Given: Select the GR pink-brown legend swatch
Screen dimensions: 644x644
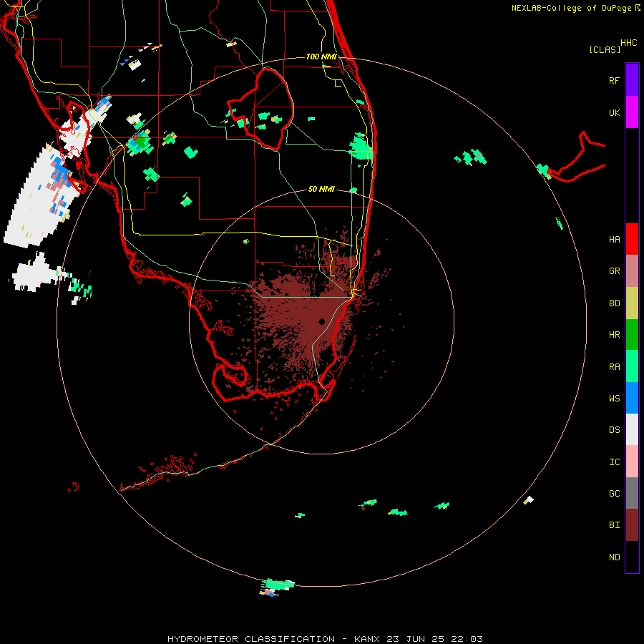Looking at the screenshot, I should click(x=632, y=271).
